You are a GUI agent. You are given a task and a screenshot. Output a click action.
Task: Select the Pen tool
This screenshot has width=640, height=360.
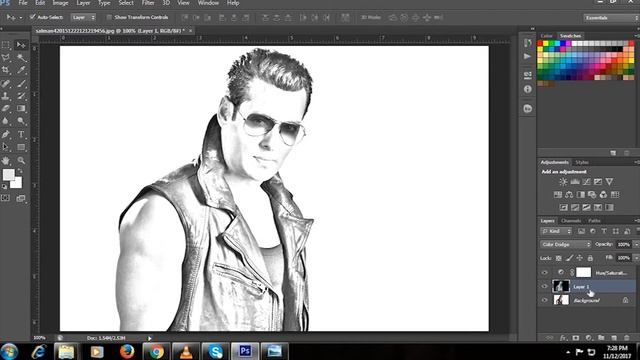(x=6, y=134)
